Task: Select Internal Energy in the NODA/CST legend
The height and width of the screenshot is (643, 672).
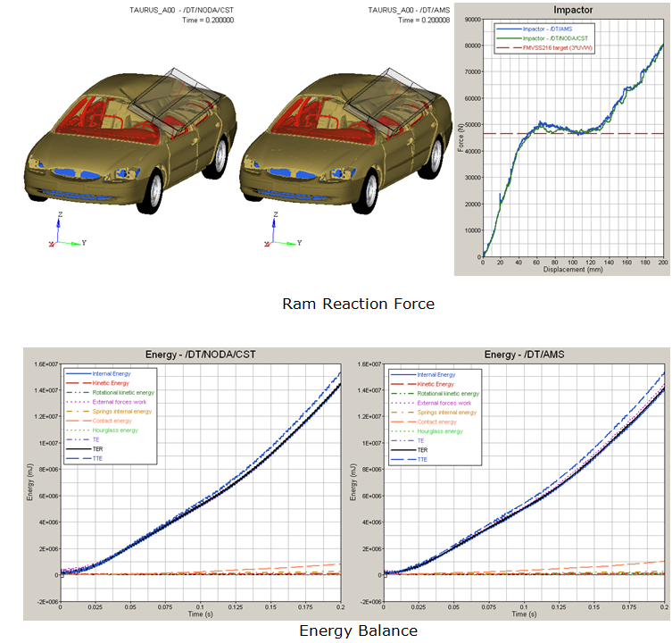Action: click(x=113, y=374)
